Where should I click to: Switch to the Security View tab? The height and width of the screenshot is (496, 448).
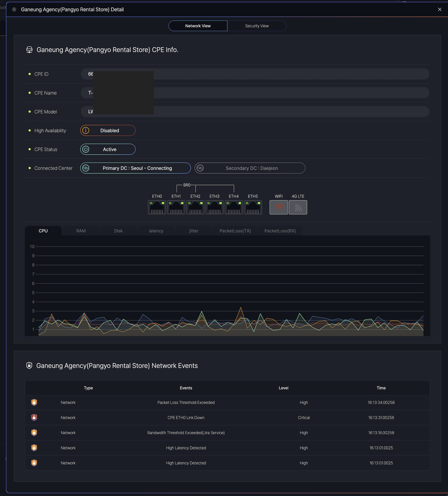[x=257, y=26]
